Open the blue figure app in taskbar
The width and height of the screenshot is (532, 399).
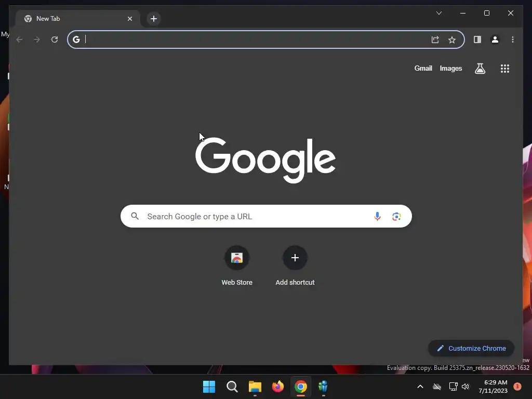323,387
